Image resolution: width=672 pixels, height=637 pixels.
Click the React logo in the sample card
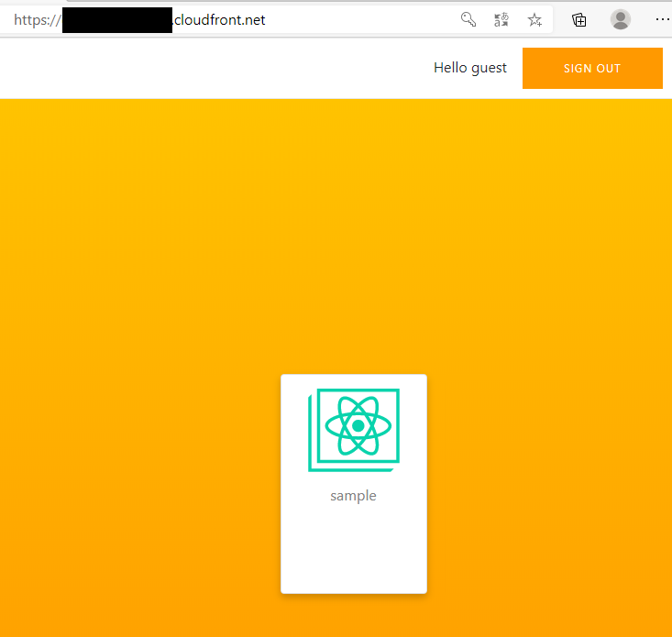[354, 430]
